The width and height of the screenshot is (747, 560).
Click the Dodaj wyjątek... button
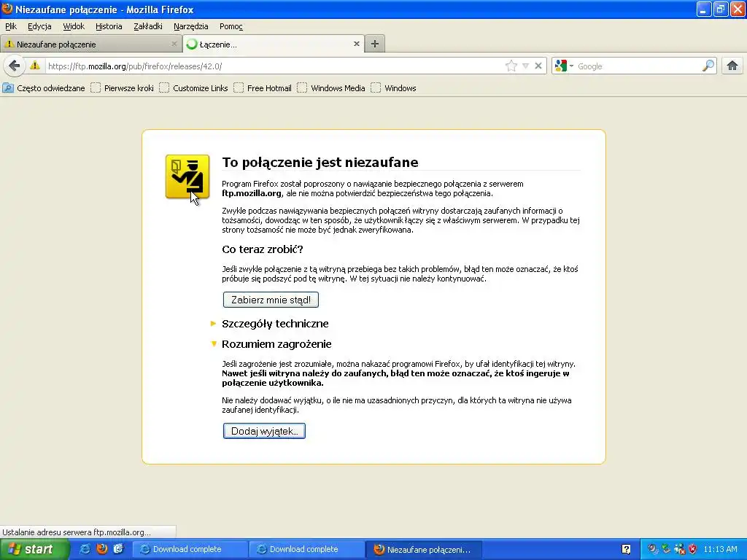264,431
